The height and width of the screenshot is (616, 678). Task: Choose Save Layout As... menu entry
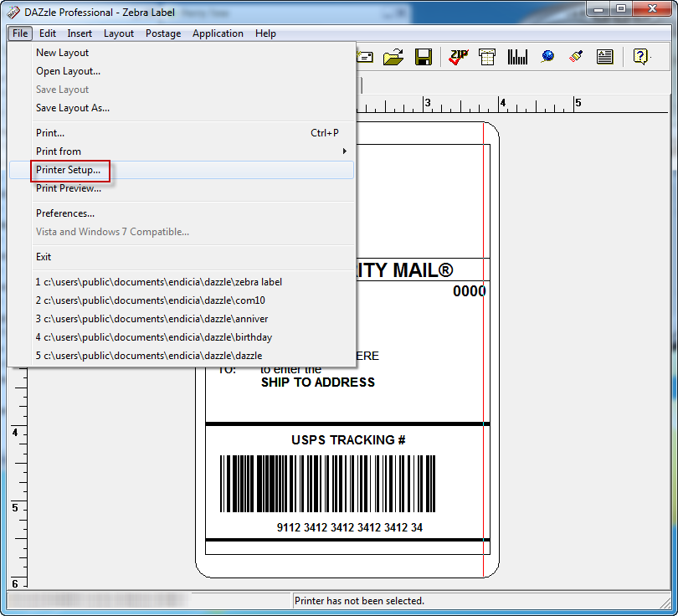tap(182, 108)
